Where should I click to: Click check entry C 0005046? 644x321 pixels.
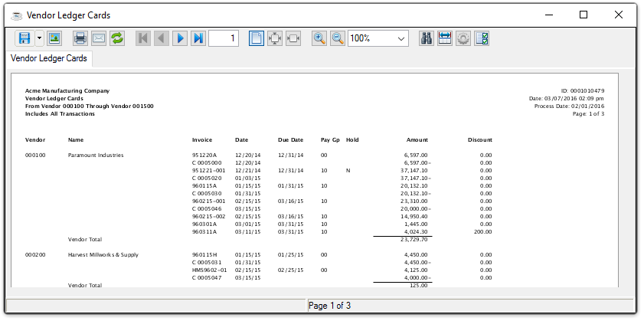pyautogui.click(x=207, y=209)
